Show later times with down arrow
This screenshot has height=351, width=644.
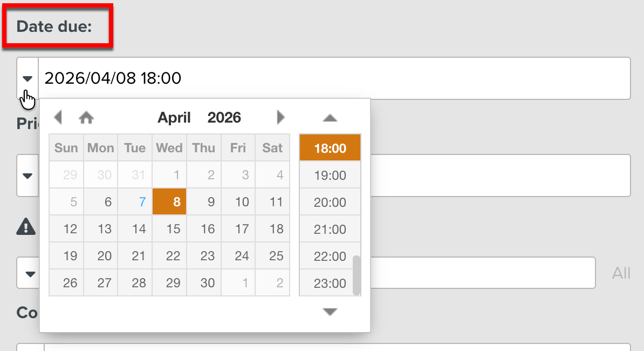point(330,312)
